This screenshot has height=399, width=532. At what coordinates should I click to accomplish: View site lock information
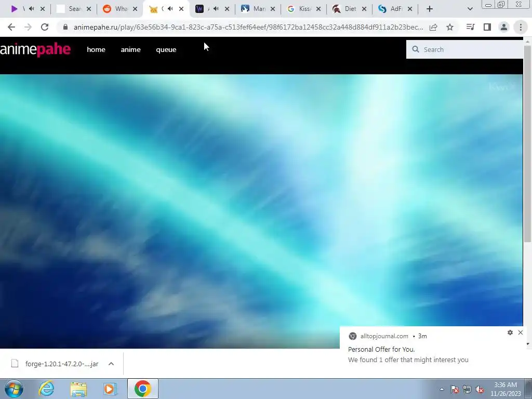[x=65, y=27]
